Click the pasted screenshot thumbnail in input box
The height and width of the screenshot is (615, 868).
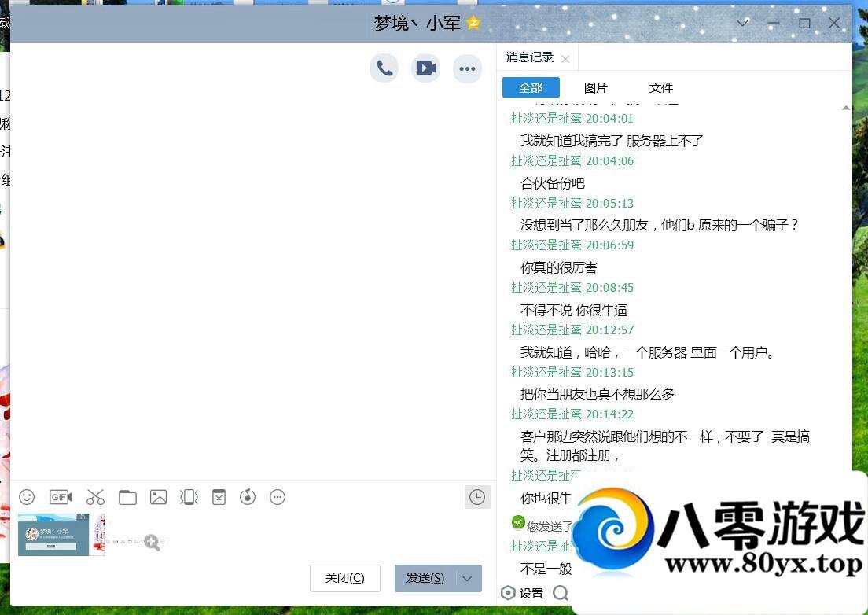coord(61,535)
